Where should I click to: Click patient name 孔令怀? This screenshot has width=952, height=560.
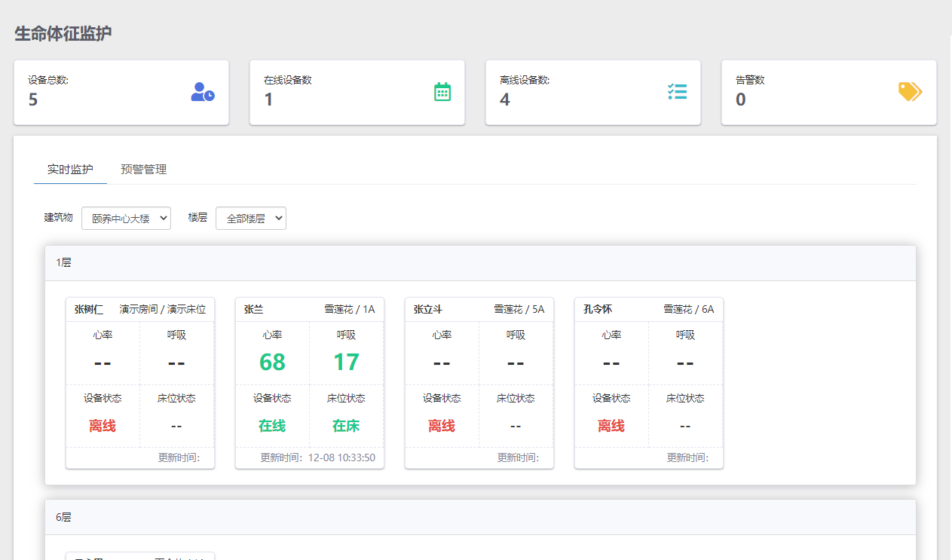[597, 309]
